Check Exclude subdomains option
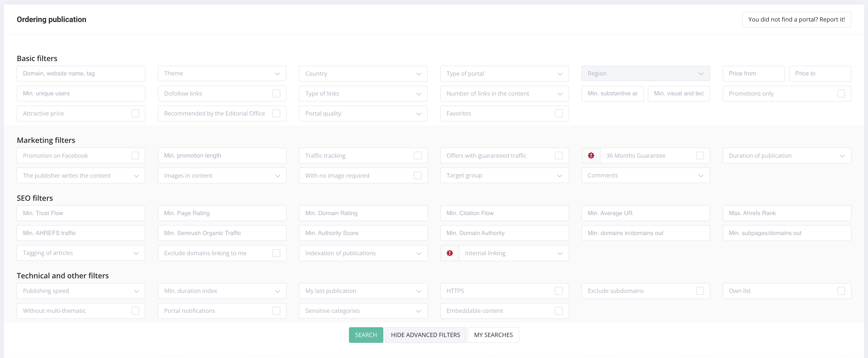 (700, 291)
